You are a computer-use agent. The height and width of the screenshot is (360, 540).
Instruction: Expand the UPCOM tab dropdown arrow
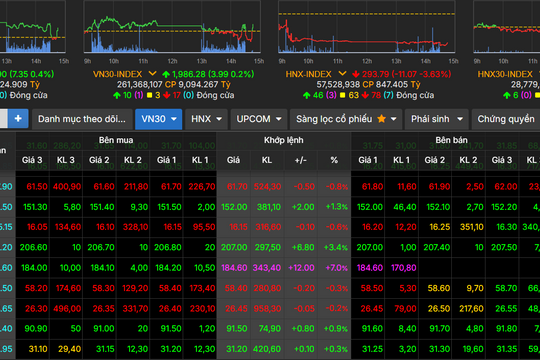[279, 119]
